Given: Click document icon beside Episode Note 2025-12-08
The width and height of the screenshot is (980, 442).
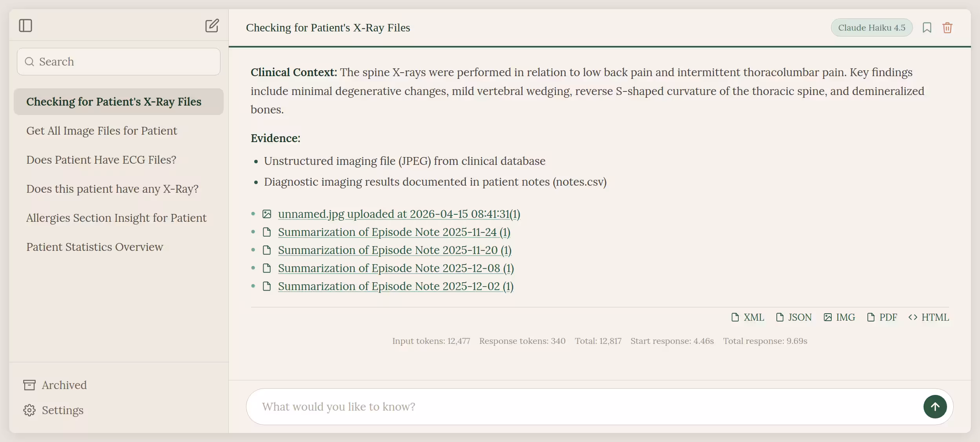Looking at the screenshot, I should [x=267, y=268].
